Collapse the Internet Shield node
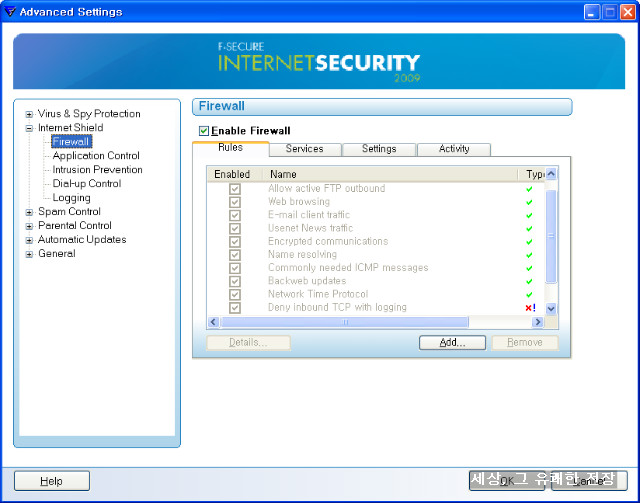 tap(29, 128)
